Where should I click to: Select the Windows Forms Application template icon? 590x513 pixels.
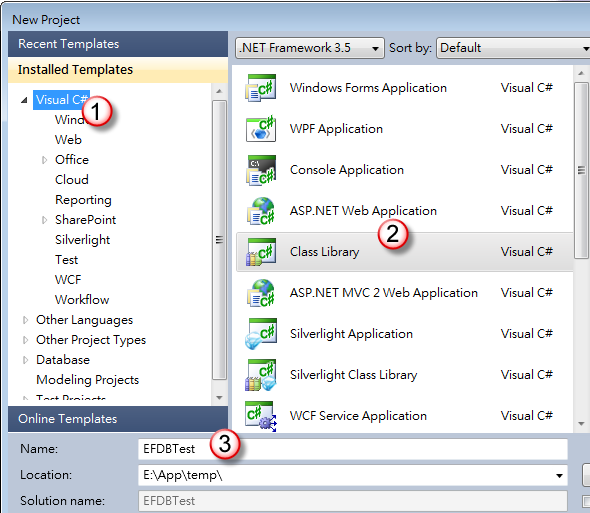261,88
